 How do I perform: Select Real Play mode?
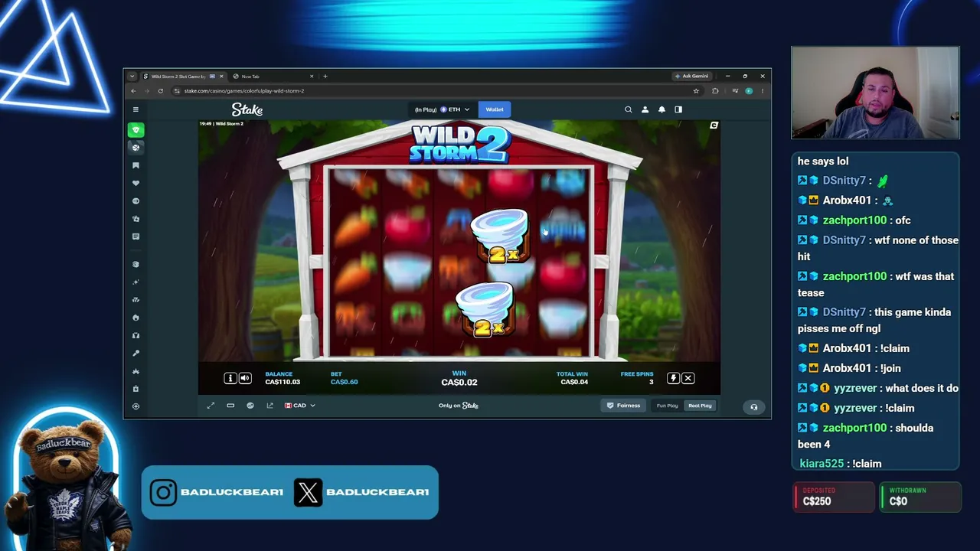pyautogui.click(x=700, y=406)
